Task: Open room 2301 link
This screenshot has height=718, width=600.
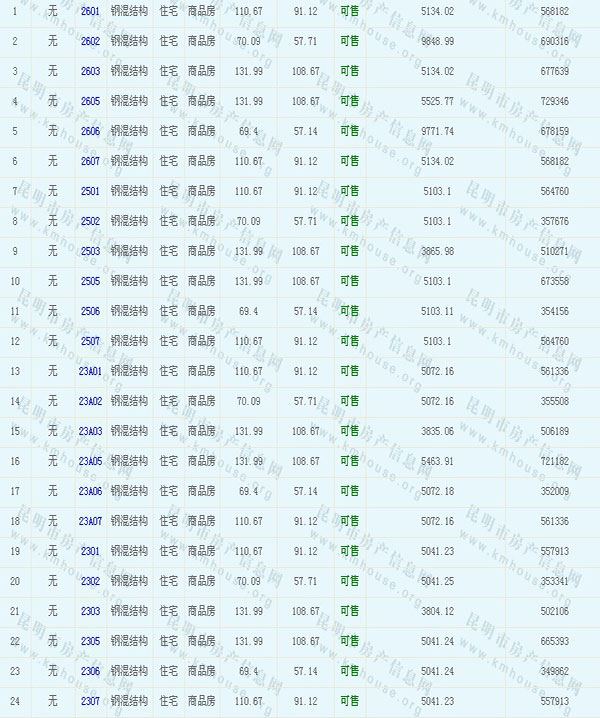Action: click(x=90, y=551)
